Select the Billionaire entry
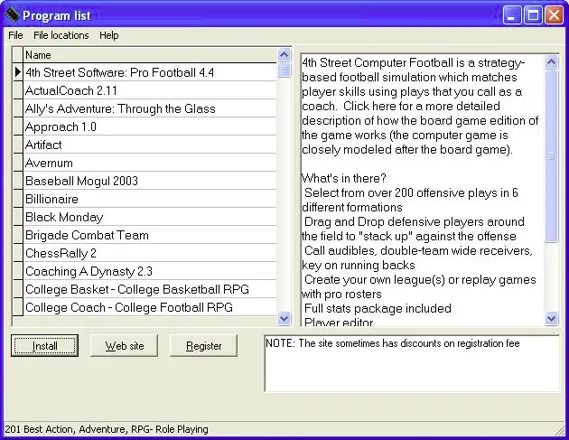The height and width of the screenshot is (440, 569). (150, 199)
